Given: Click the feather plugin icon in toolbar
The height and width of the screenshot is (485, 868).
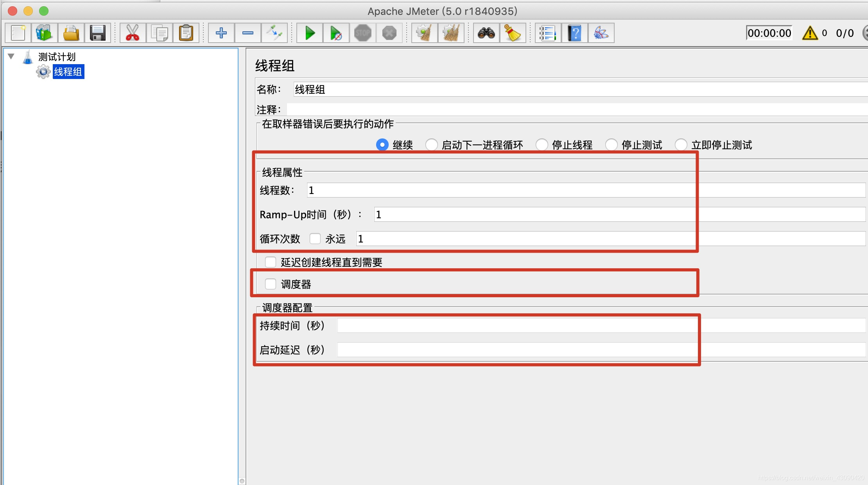Looking at the screenshot, I should (601, 33).
